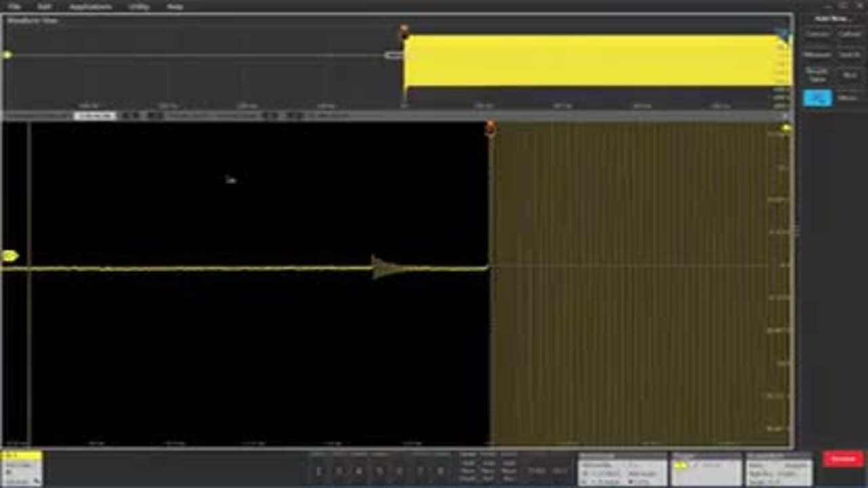Screen dimensions: 868x488
Task: Click the AFG button
Action: pos(559,471)
